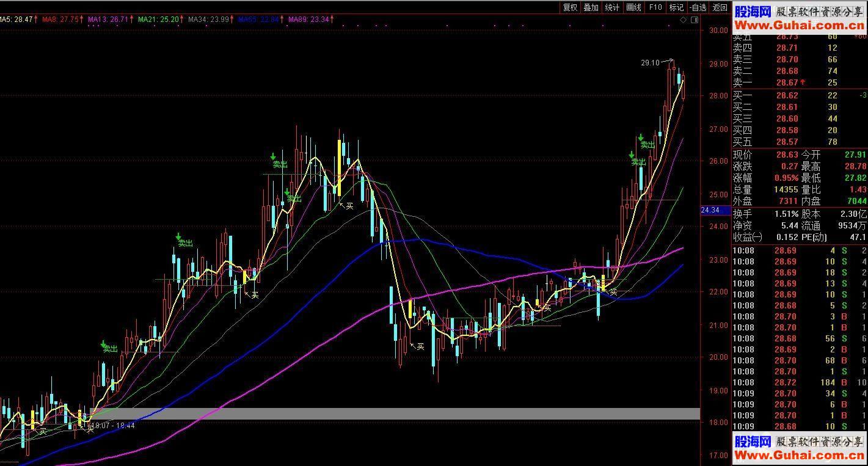The image size is (868, 466).
Task: Click the 流通 9534万 value
Action: point(853,226)
